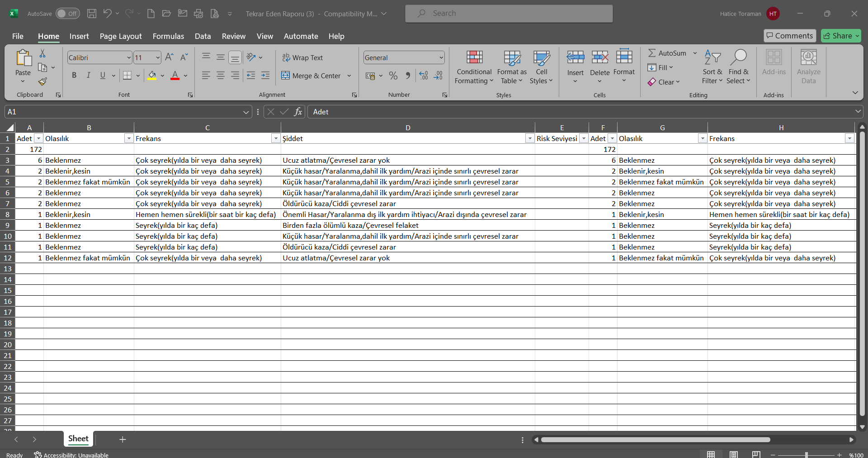Open filter dropdown for Risk Seviyesi column

tap(584, 139)
